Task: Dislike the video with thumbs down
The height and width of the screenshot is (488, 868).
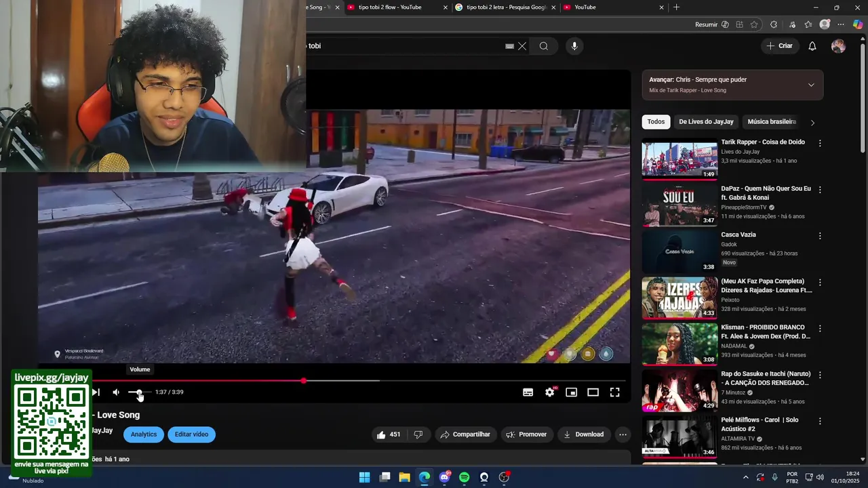Action: [418, 434]
